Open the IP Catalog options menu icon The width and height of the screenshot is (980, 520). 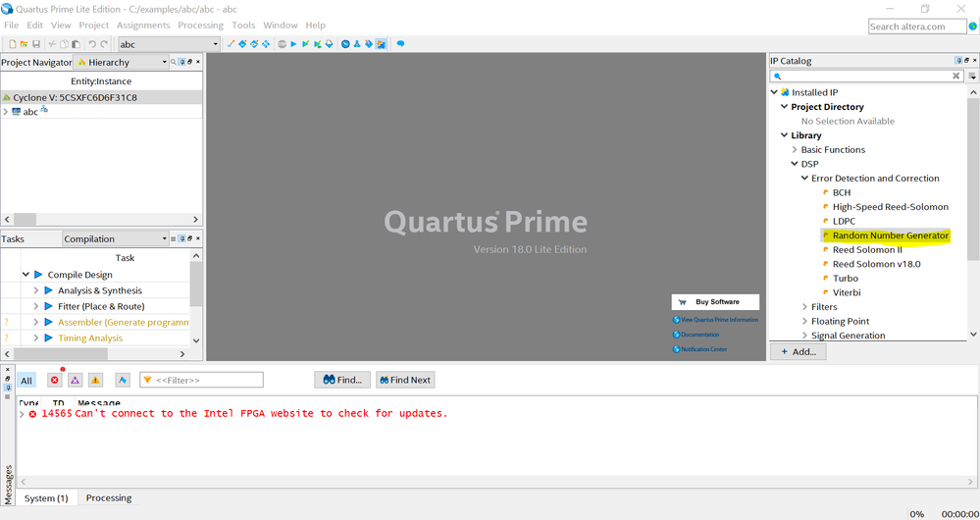coord(972,76)
